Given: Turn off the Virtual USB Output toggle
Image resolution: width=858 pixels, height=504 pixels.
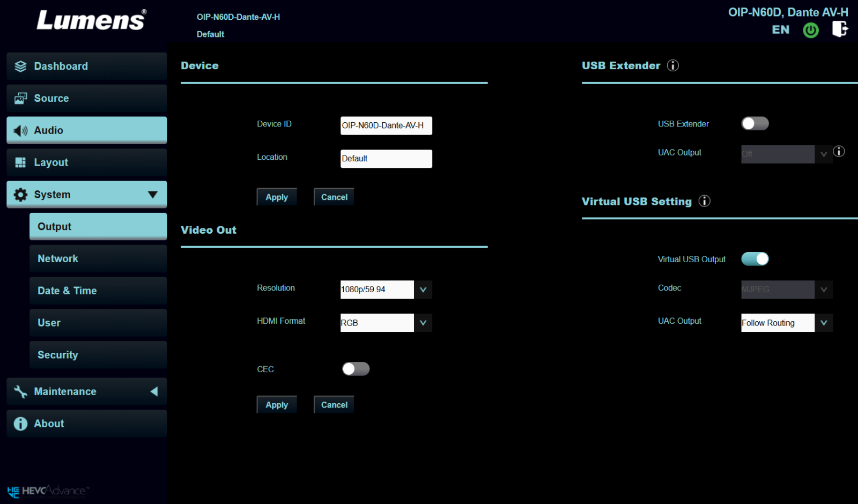Looking at the screenshot, I should click(x=755, y=259).
